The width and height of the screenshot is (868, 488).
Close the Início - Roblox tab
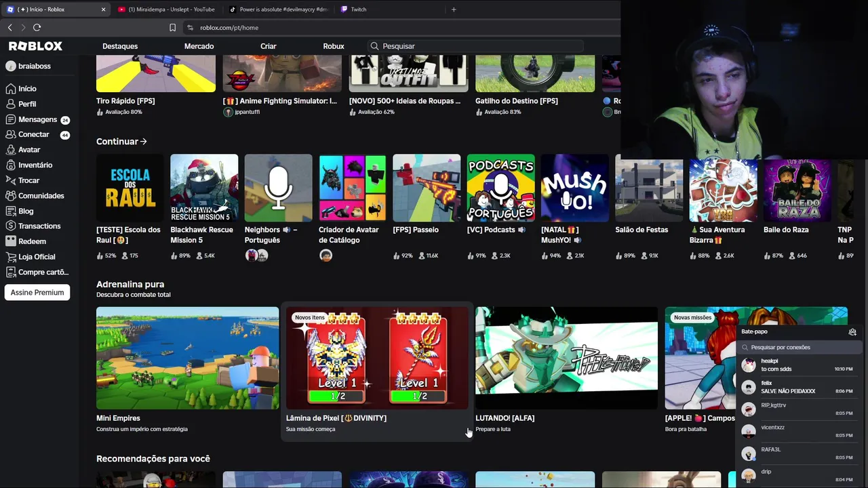103,9
